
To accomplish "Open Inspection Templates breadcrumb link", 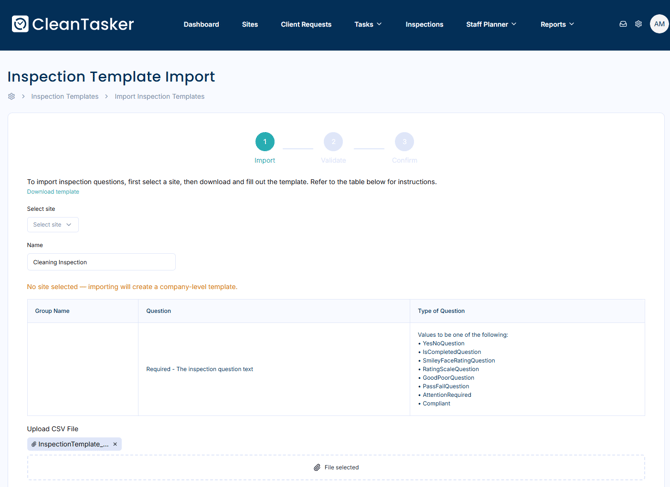I will pyautogui.click(x=65, y=97).
